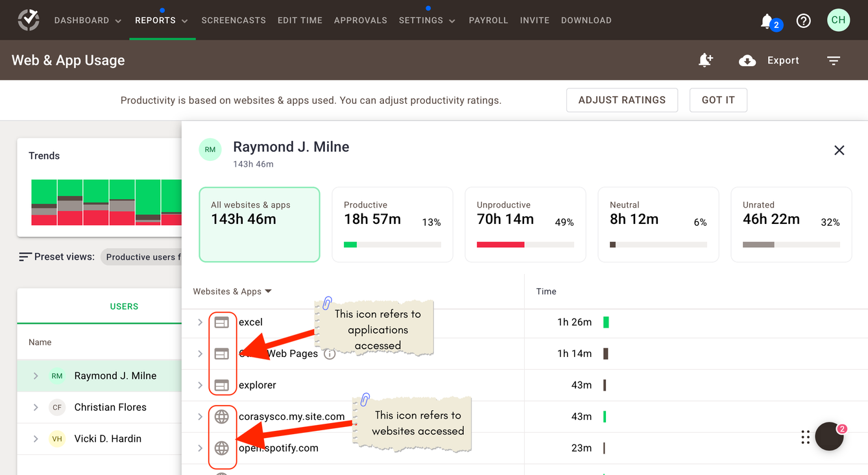Select the All websites & apps card
This screenshot has height=475, width=868.
[259, 225]
